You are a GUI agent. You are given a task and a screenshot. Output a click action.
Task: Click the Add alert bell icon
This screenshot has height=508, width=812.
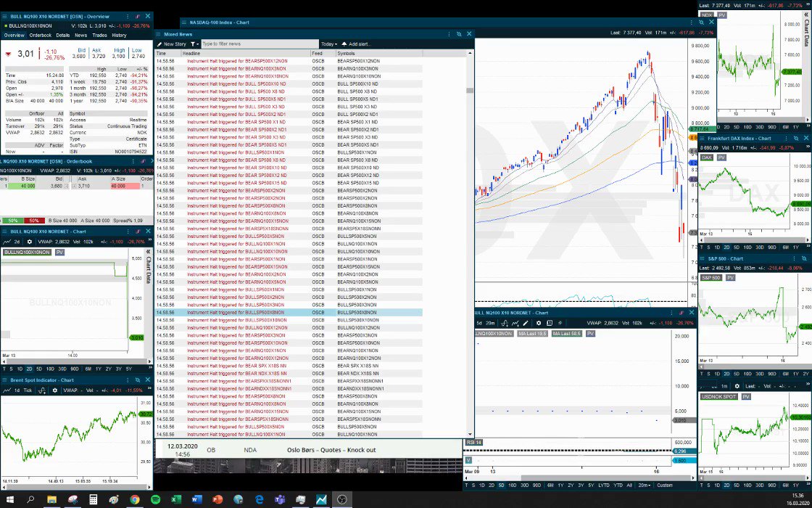point(344,44)
